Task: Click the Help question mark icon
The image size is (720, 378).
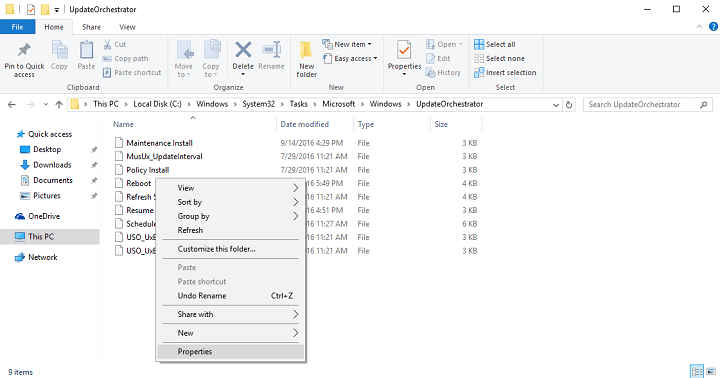Action: (x=713, y=27)
